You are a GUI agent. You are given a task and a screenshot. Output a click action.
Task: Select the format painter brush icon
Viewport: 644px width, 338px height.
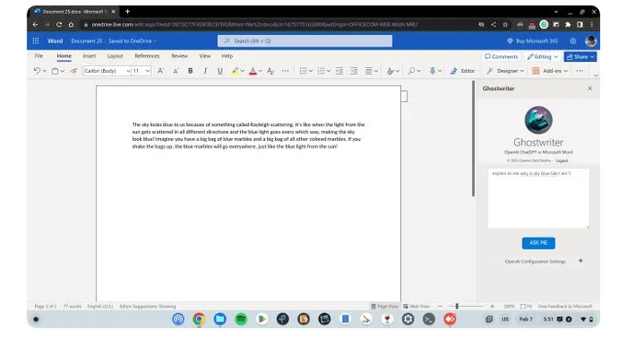pyautogui.click(x=74, y=71)
